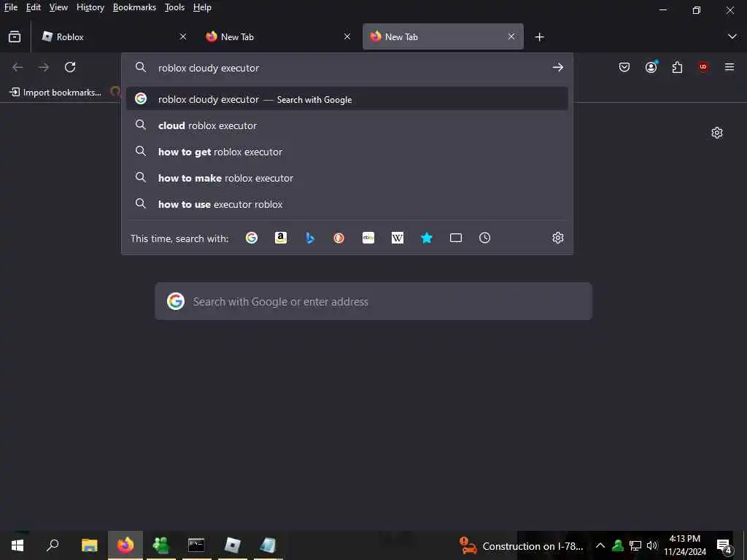
Task: Search history with the clock icon
Action: coord(484,238)
